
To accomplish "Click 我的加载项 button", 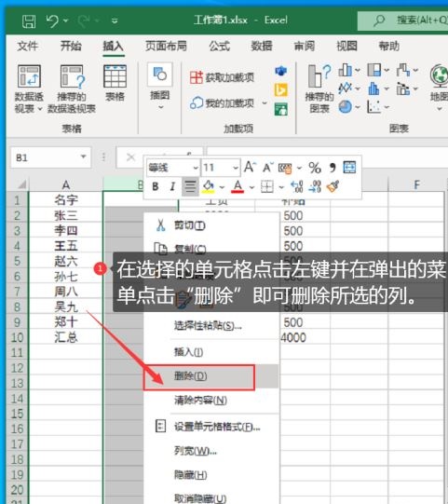I will point(222,102).
